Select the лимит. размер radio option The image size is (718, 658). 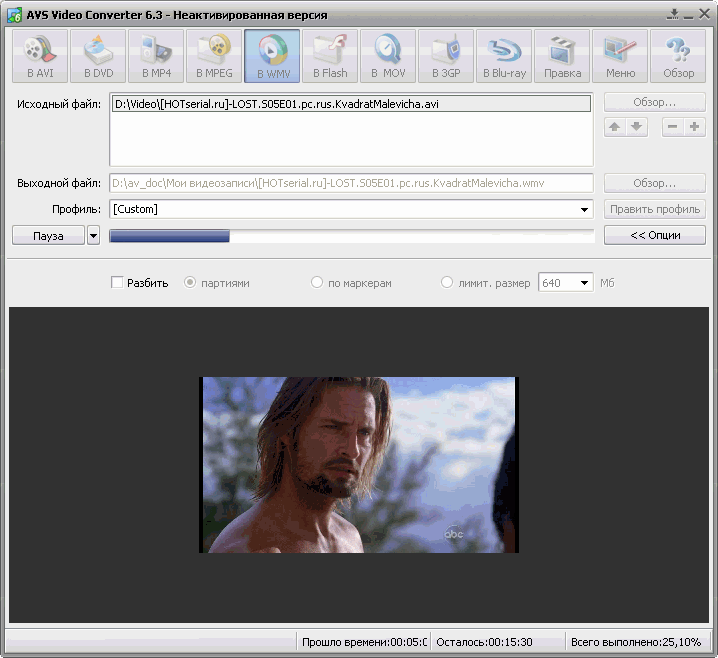coord(446,283)
